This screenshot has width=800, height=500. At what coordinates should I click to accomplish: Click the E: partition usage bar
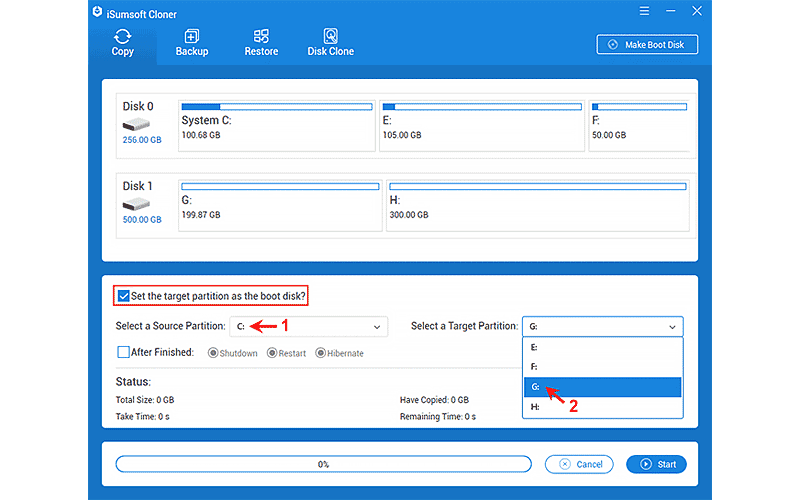coord(482,107)
